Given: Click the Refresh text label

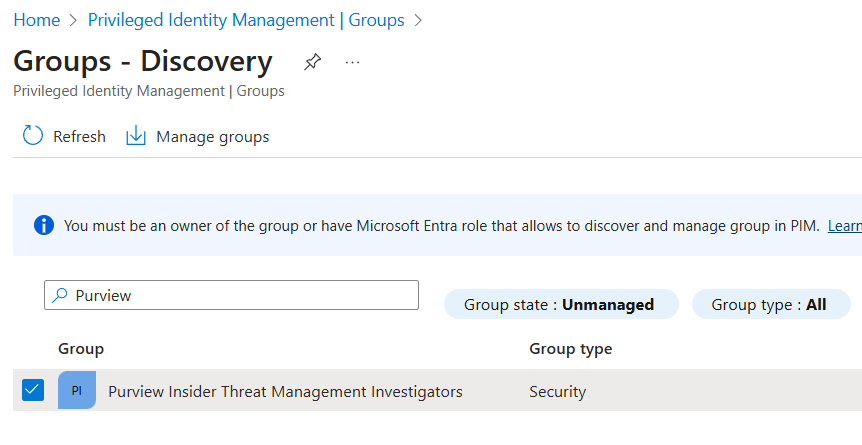Looking at the screenshot, I should [79, 137].
